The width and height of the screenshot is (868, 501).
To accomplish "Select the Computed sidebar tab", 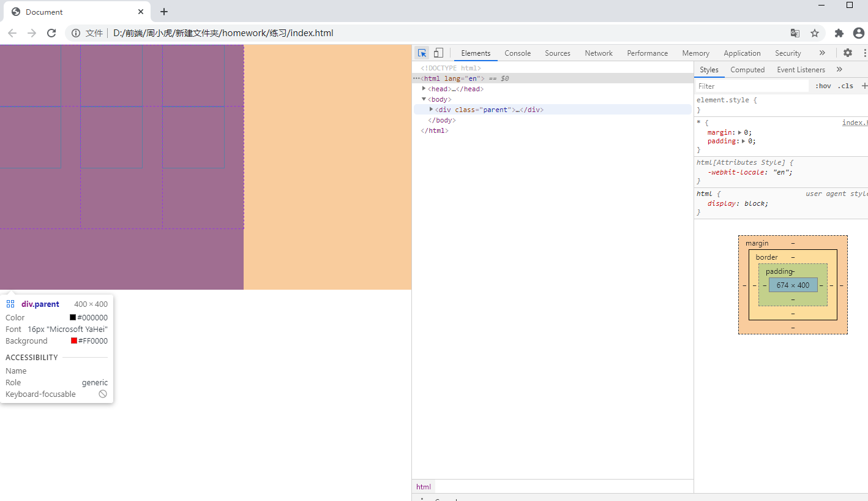I will tap(747, 70).
